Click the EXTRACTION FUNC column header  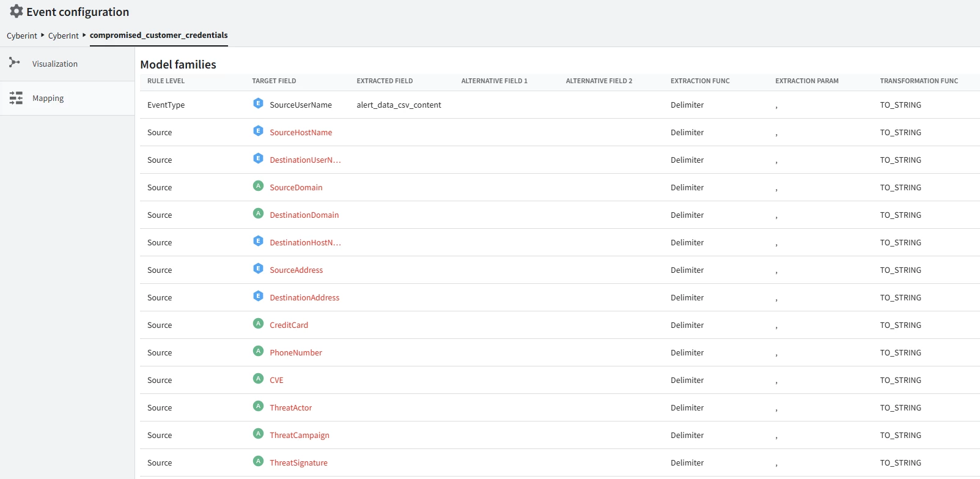tap(700, 81)
